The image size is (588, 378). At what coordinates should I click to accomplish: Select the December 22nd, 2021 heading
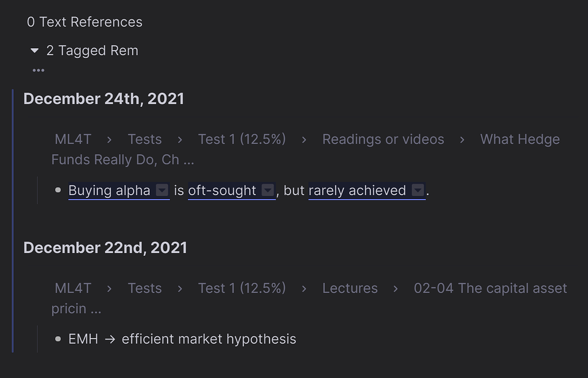pos(105,247)
